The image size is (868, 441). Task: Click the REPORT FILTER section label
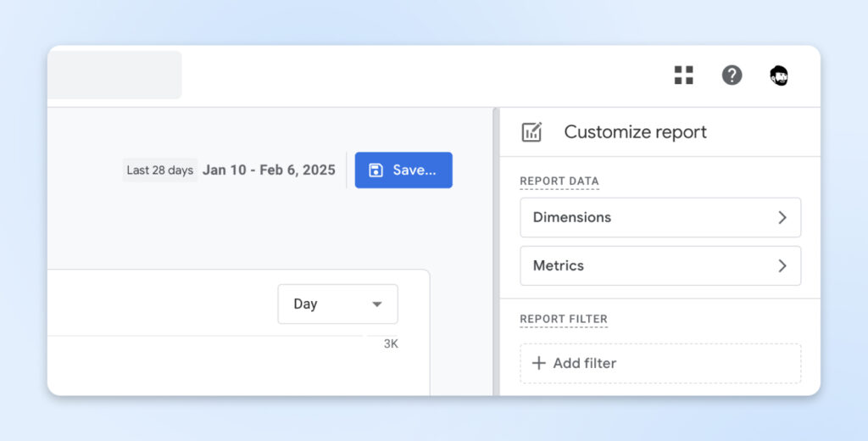point(564,320)
